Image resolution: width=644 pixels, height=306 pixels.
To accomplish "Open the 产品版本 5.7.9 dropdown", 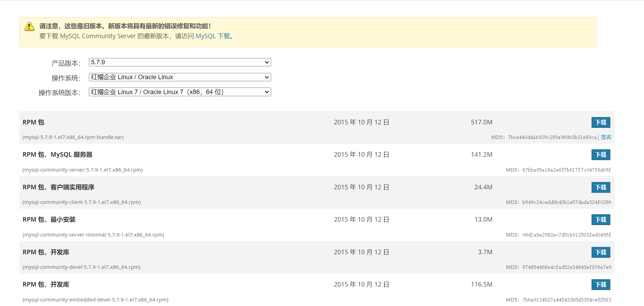I will (x=180, y=62).
